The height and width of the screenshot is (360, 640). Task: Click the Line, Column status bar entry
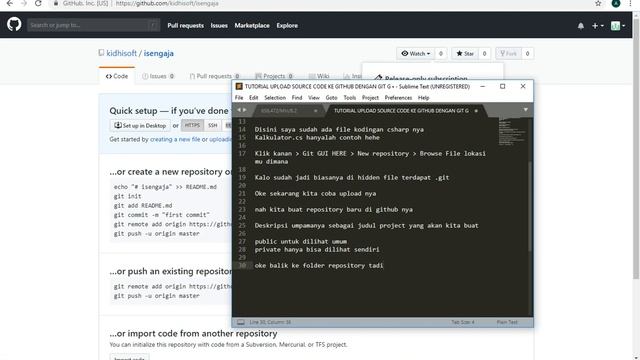270,322
